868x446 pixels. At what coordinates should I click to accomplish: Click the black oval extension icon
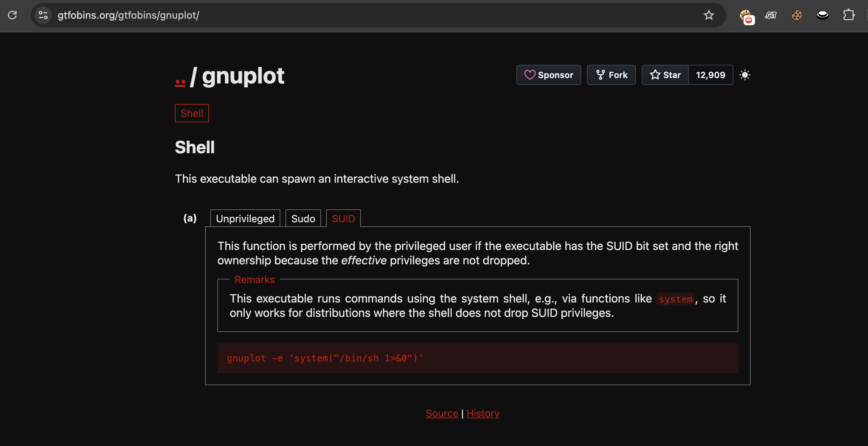click(x=822, y=15)
